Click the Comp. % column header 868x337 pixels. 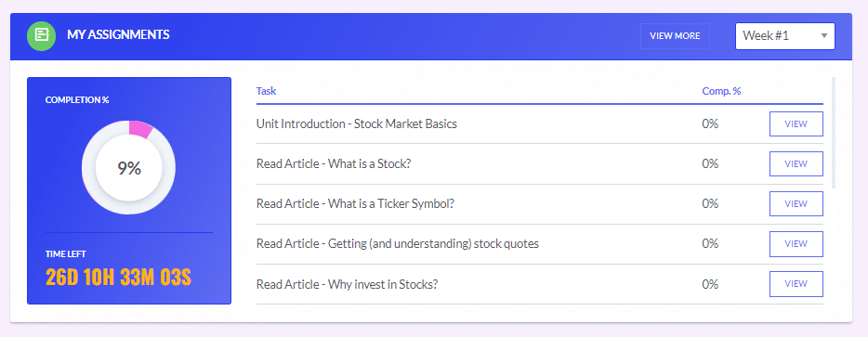coord(721,91)
